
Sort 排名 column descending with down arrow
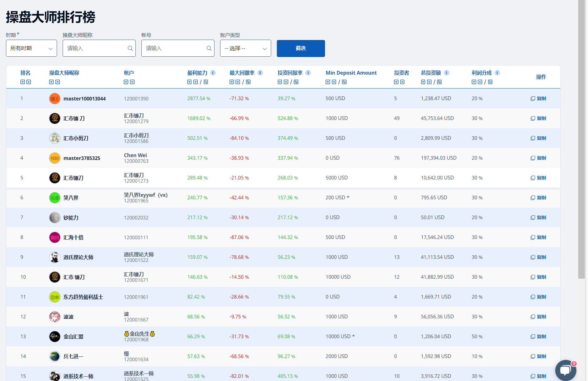pyautogui.click(x=23, y=82)
